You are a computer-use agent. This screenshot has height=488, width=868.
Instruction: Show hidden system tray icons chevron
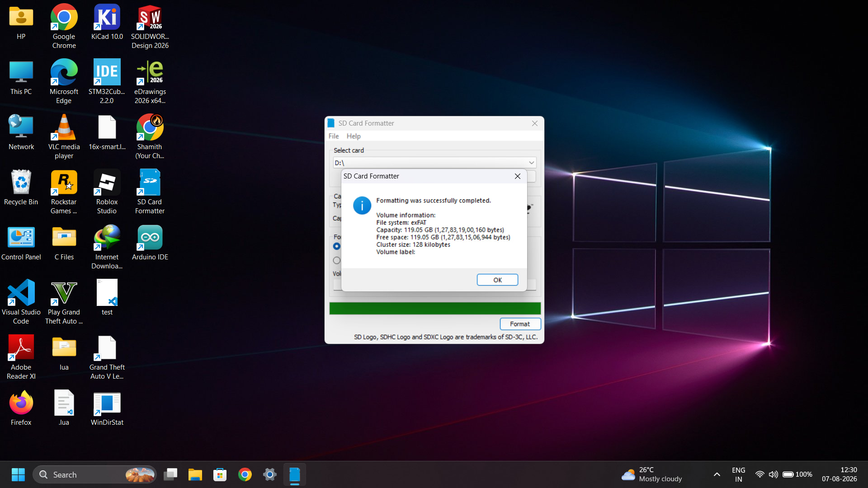click(x=717, y=474)
